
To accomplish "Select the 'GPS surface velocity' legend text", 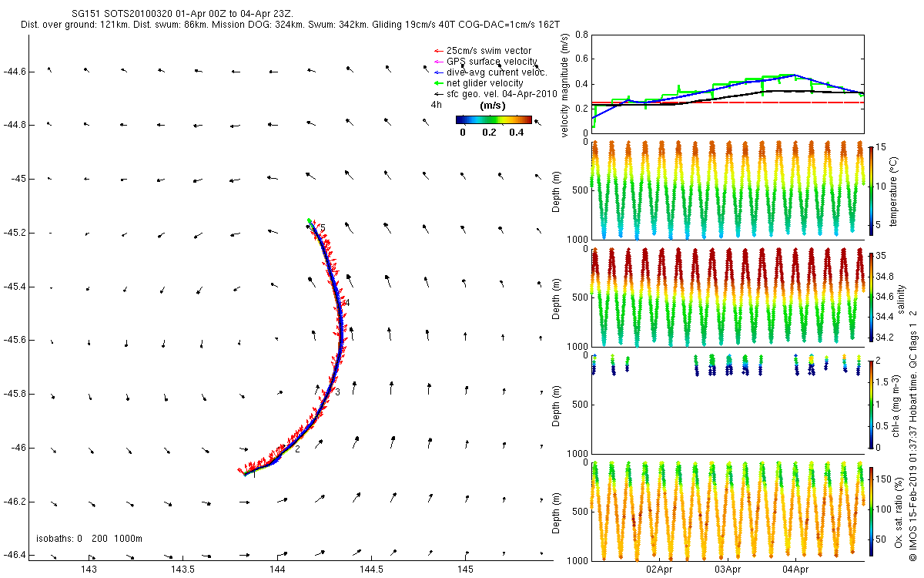I will [x=491, y=62].
